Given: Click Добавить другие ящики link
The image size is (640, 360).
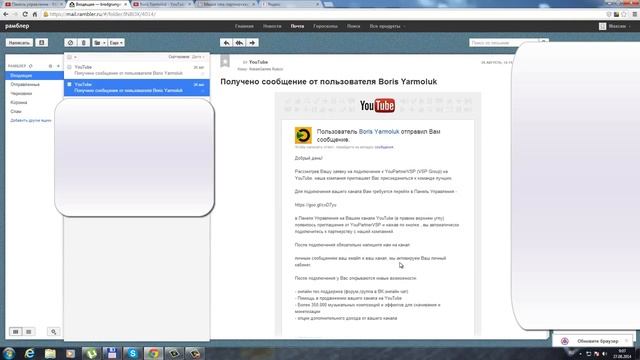Looking at the screenshot, I should [x=31, y=120].
